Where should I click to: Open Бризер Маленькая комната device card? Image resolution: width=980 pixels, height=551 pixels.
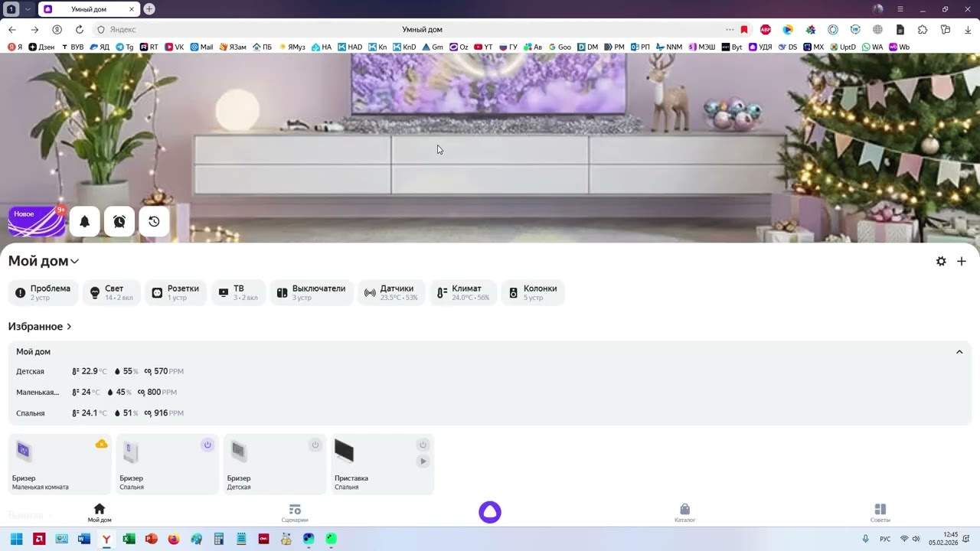point(60,465)
